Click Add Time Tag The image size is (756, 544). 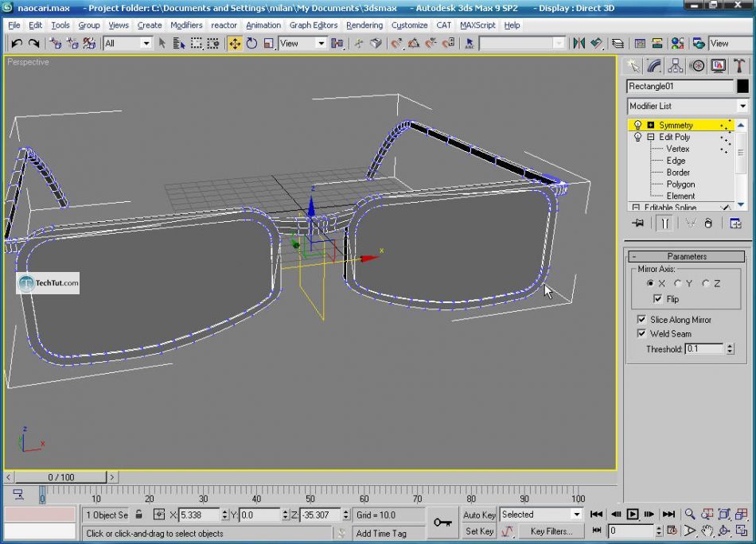[x=381, y=534]
